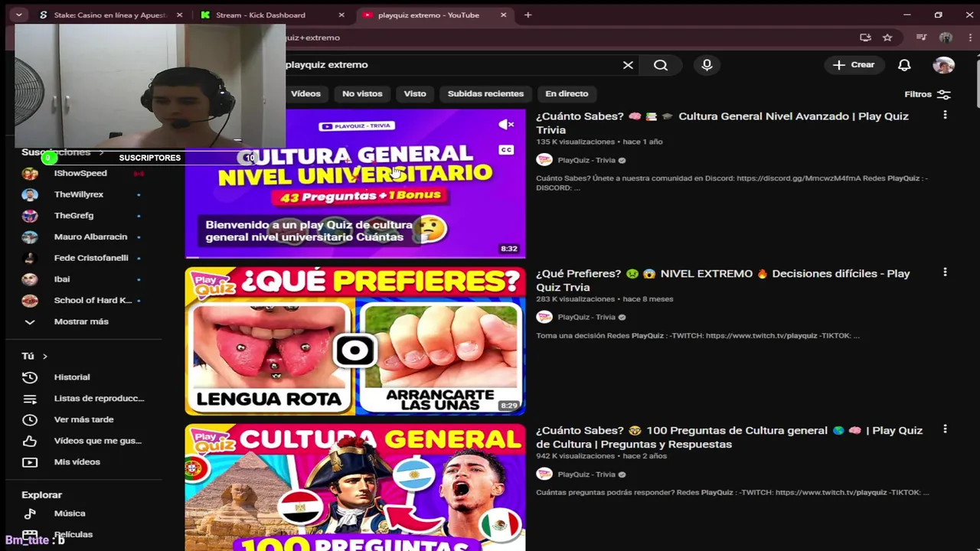Viewport: 980px width, 551px height.
Task: Select the Visto filter chip
Action: 415,93
